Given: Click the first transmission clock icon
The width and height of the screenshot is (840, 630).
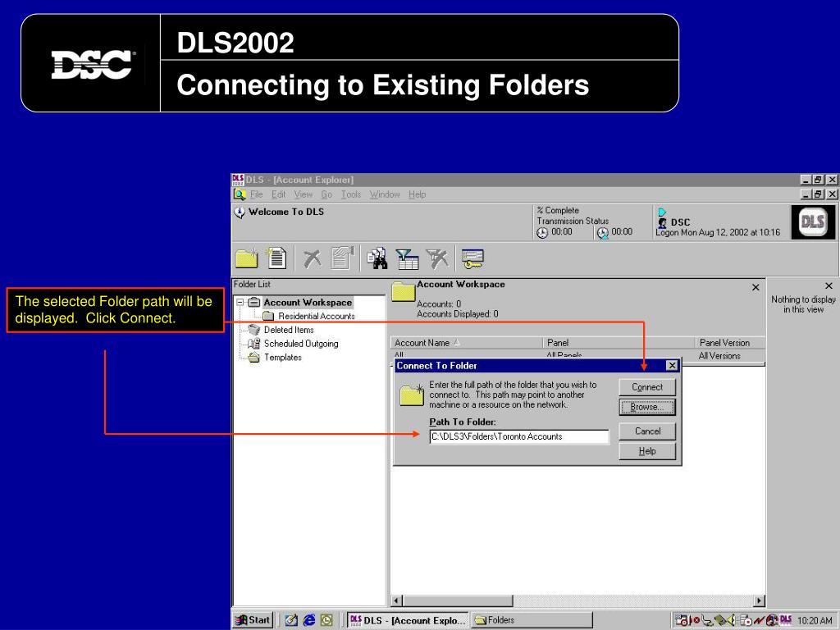Looking at the screenshot, I should (543, 232).
